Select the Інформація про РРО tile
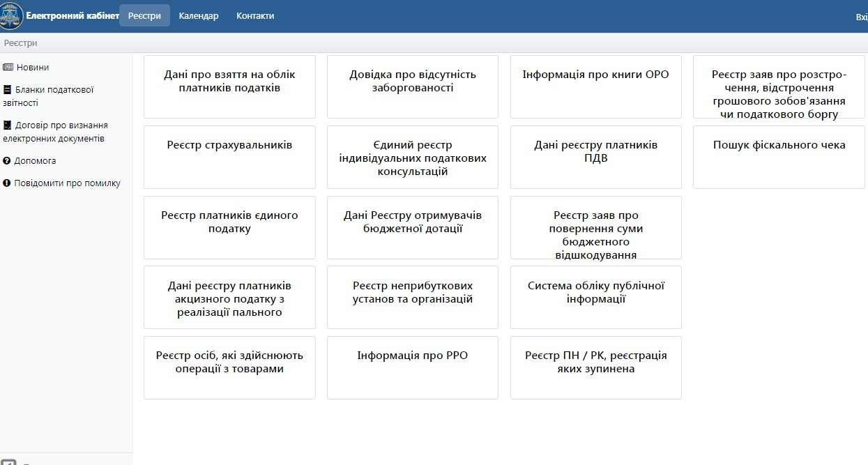 412,367
